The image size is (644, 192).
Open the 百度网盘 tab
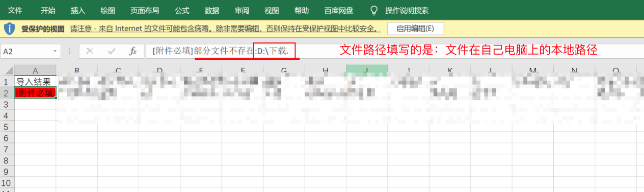pyautogui.click(x=339, y=10)
